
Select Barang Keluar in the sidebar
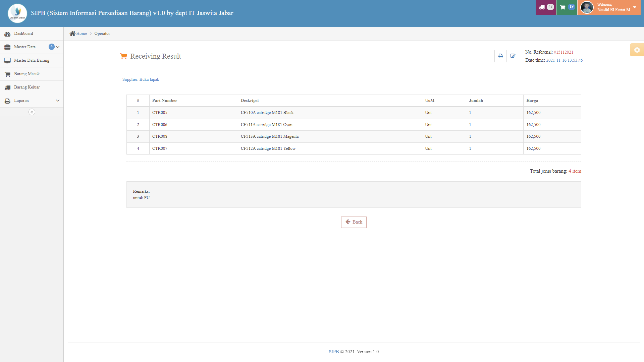pyautogui.click(x=27, y=87)
